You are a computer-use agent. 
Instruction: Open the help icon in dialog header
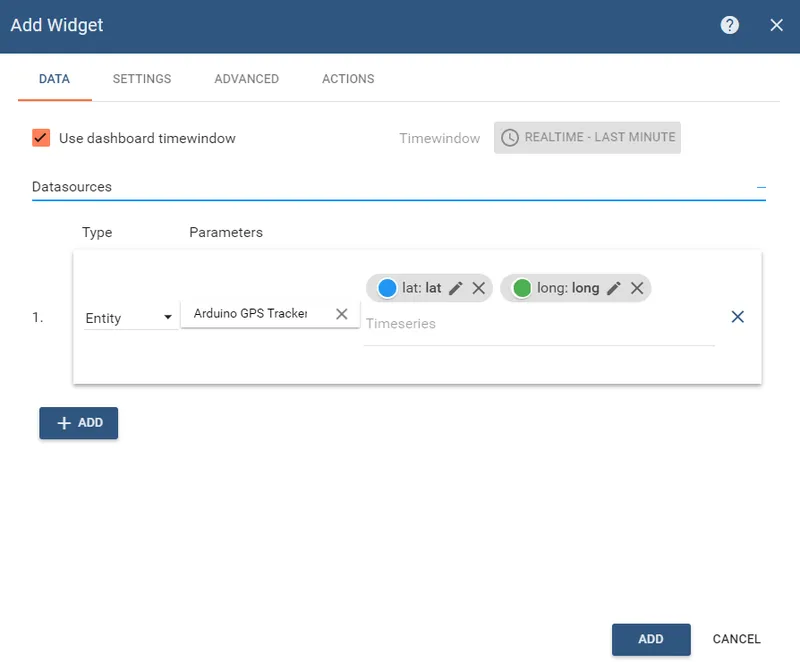click(x=730, y=25)
